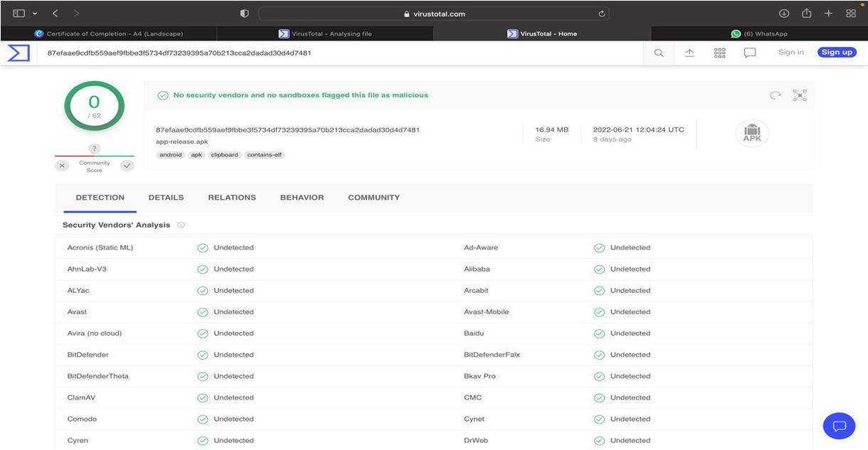Switch to the DETAILS tab

coord(166,198)
